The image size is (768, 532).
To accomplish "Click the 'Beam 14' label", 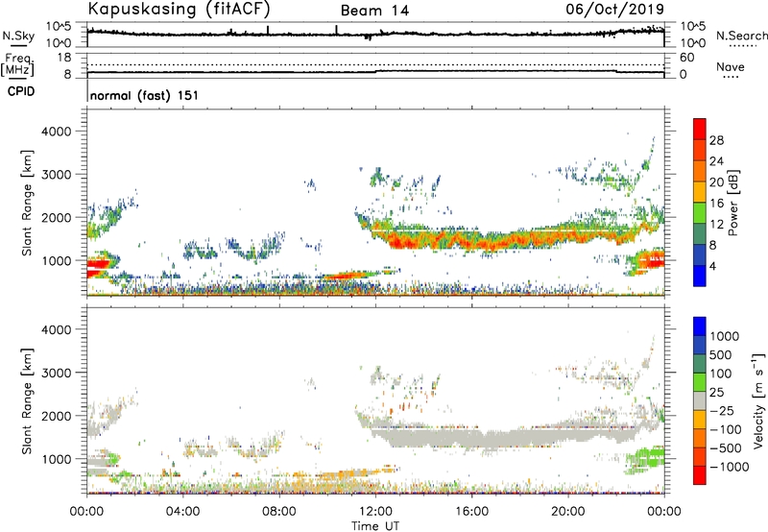I will [374, 11].
